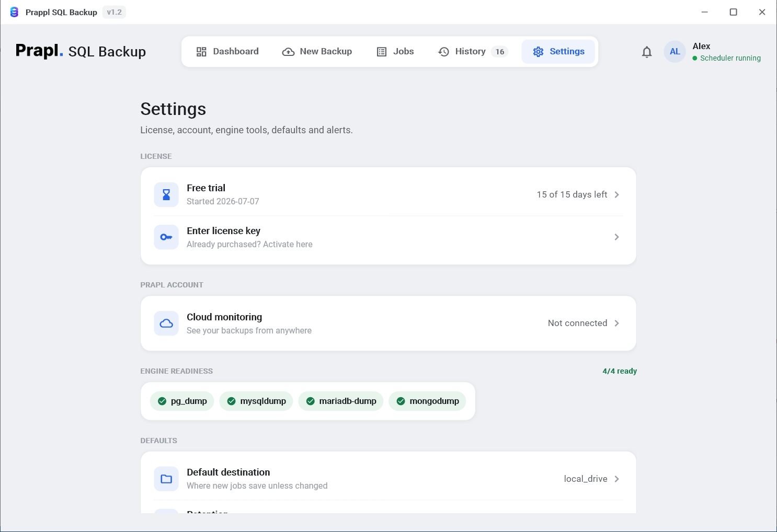Click the Dashboard grid icon

point(201,52)
